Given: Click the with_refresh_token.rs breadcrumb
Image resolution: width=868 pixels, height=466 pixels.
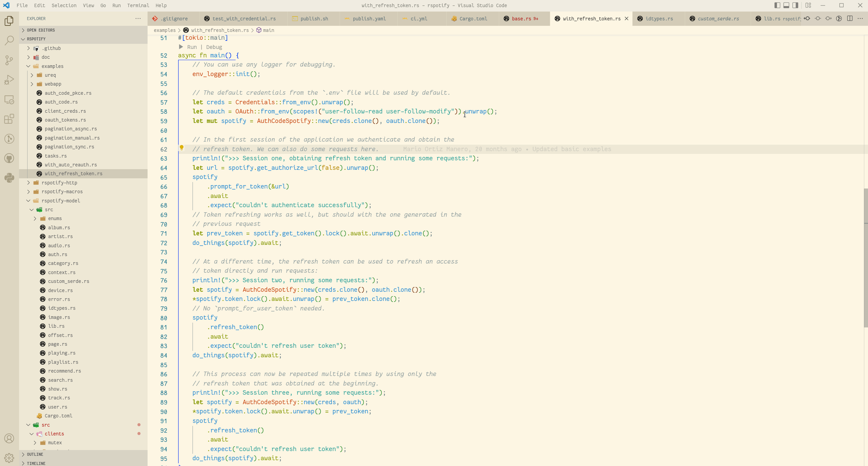Looking at the screenshot, I should tap(220, 30).
